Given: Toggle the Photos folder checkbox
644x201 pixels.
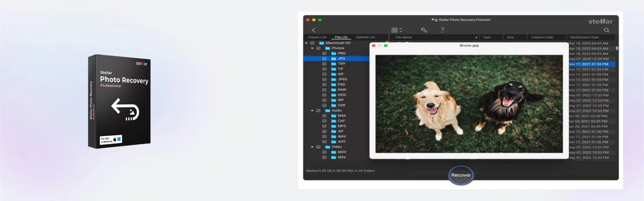Looking at the screenshot, I should 318,48.
